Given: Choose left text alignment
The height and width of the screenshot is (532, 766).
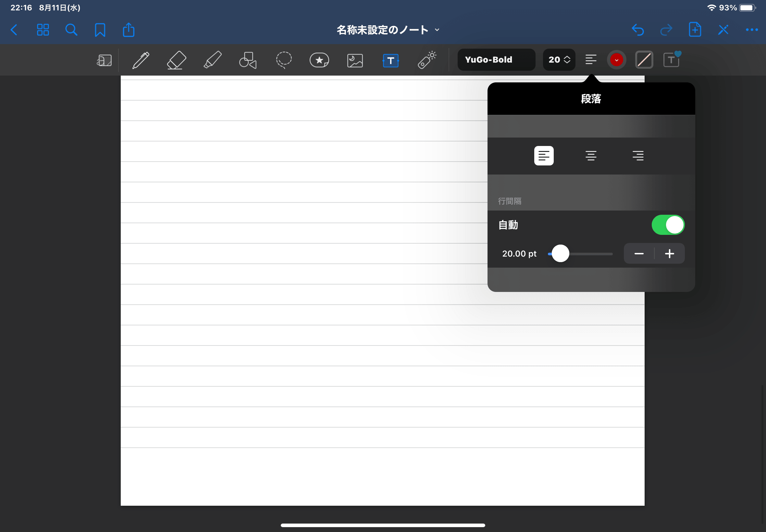Looking at the screenshot, I should coord(544,156).
